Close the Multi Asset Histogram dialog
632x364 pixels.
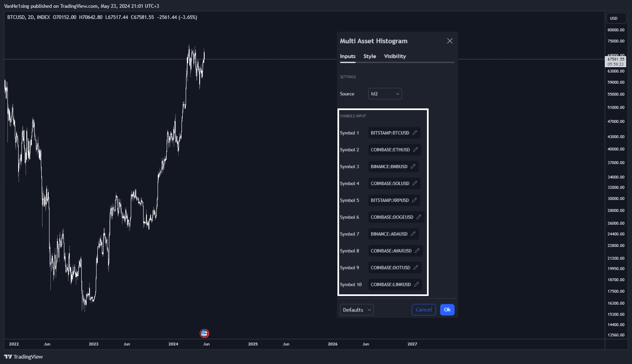point(450,41)
